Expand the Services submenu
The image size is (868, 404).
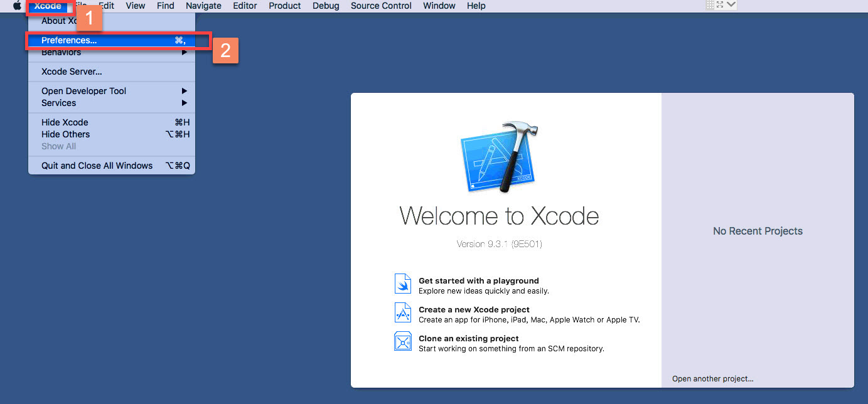click(112, 103)
